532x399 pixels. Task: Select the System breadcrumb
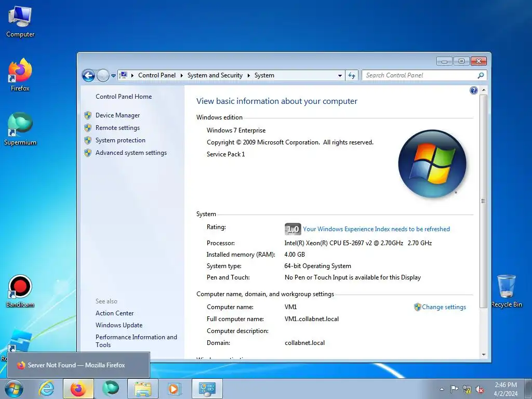pyautogui.click(x=264, y=75)
